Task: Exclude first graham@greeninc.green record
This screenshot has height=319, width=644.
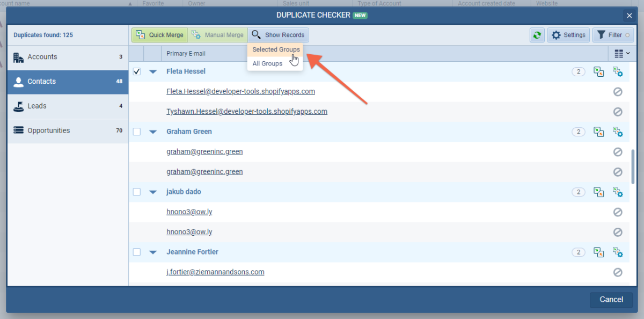Action: [x=618, y=152]
